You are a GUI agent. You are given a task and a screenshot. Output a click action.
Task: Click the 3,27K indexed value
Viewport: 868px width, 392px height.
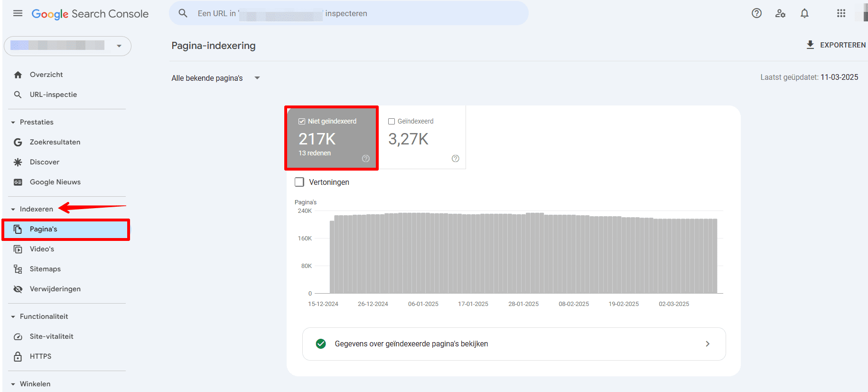coord(408,139)
